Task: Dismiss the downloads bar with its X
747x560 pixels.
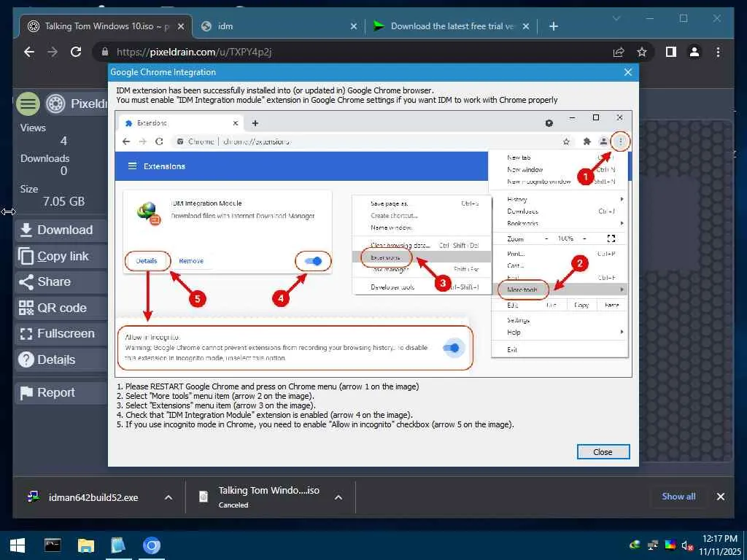Action: click(720, 497)
